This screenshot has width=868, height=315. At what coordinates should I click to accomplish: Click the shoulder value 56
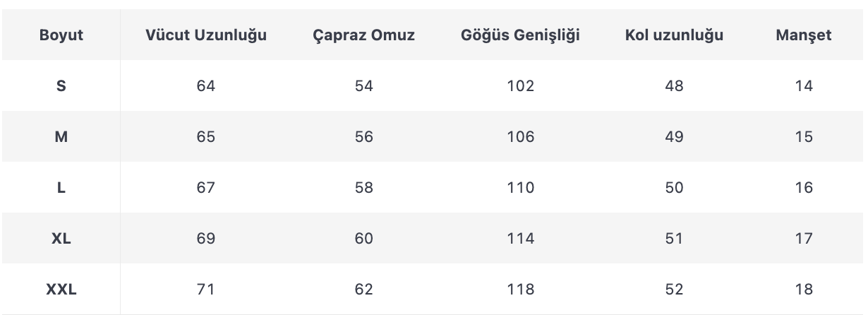click(x=364, y=137)
